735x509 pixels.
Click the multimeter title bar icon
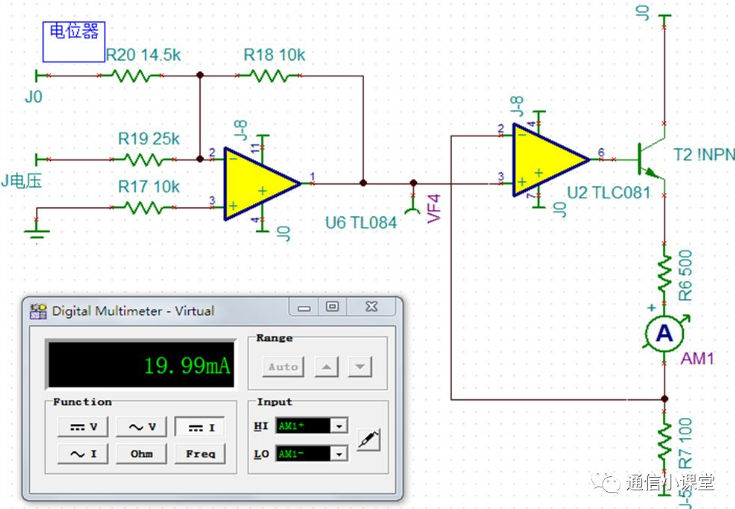pos(38,311)
